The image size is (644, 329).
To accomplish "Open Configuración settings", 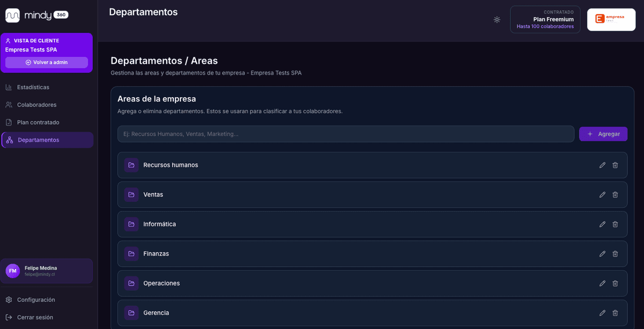I will coord(36,299).
